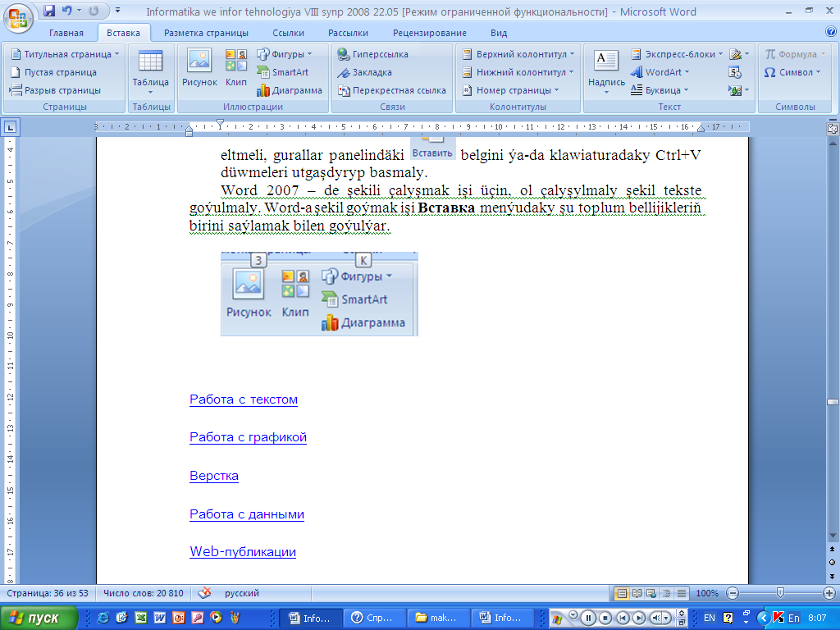Toggle ruler display button above scrollbar
840x630 pixels.
click(x=832, y=129)
